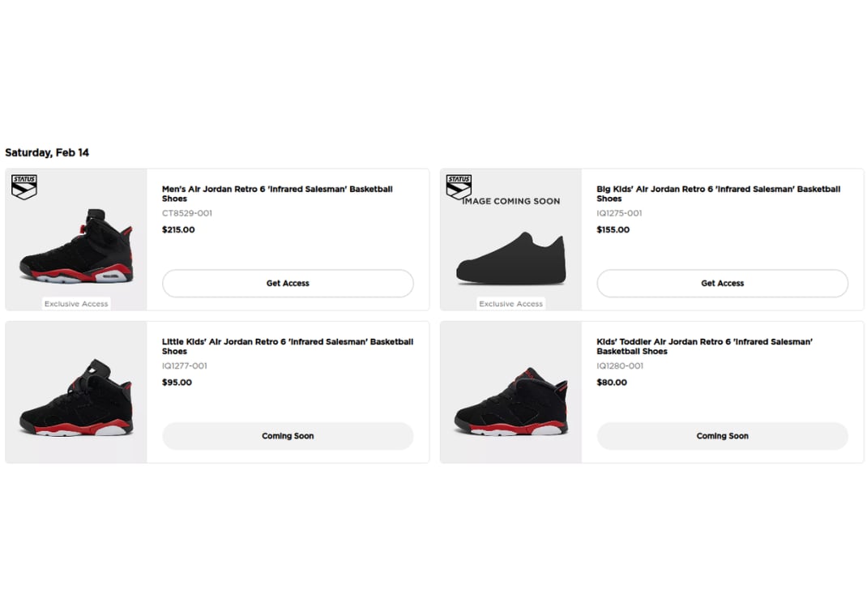Image resolution: width=867 pixels, height=616 pixels.
Task: Click the 'Exclusive Access' tag on the Big Kids' card
Action: point(510,303)
